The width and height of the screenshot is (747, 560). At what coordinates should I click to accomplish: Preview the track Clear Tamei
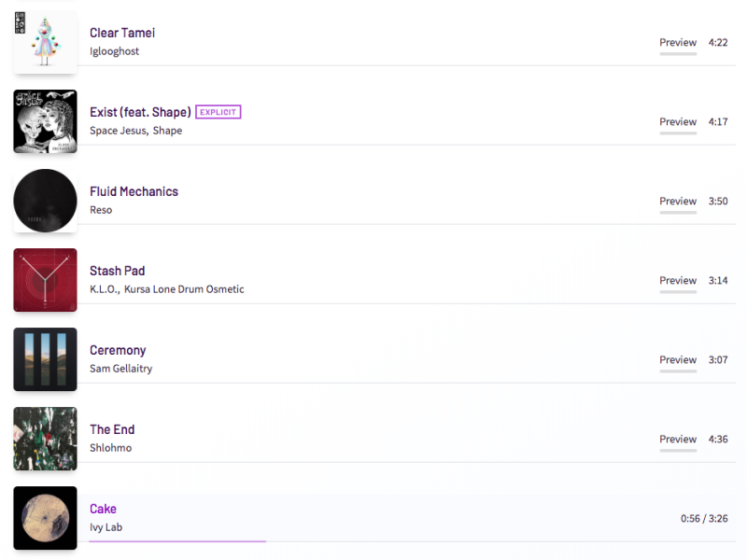[677, 42]
